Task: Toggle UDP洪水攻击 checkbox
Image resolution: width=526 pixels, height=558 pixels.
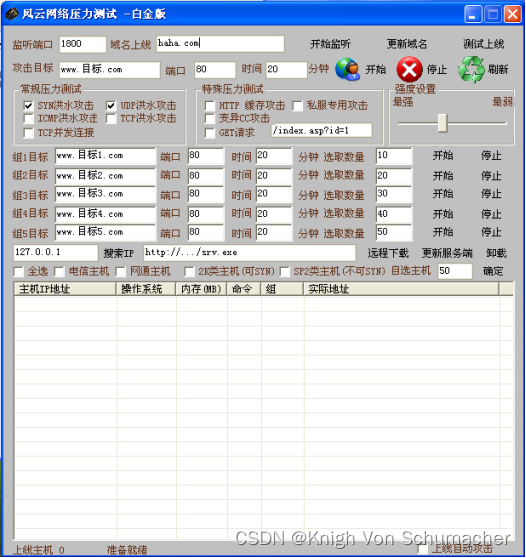Action: pos(111,106)
